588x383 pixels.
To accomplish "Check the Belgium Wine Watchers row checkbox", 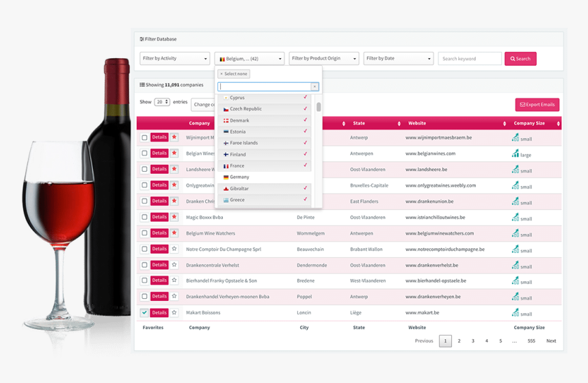I will [144, 233].
